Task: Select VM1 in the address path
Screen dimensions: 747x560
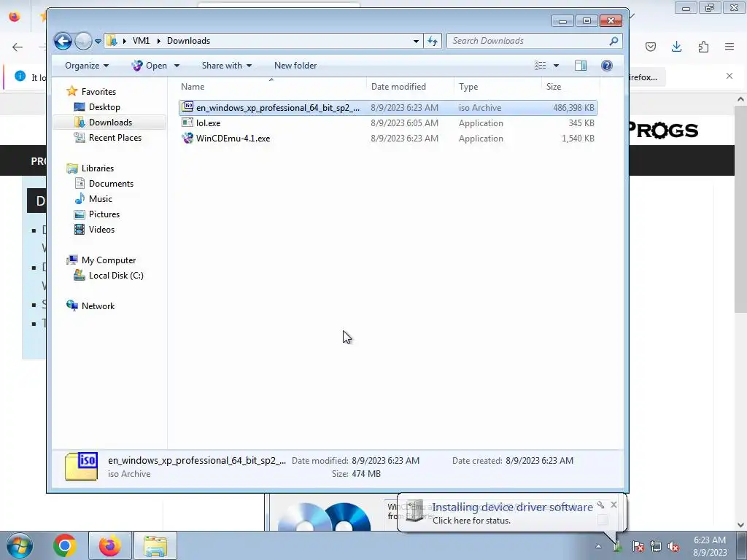Action: click(141, 41)
